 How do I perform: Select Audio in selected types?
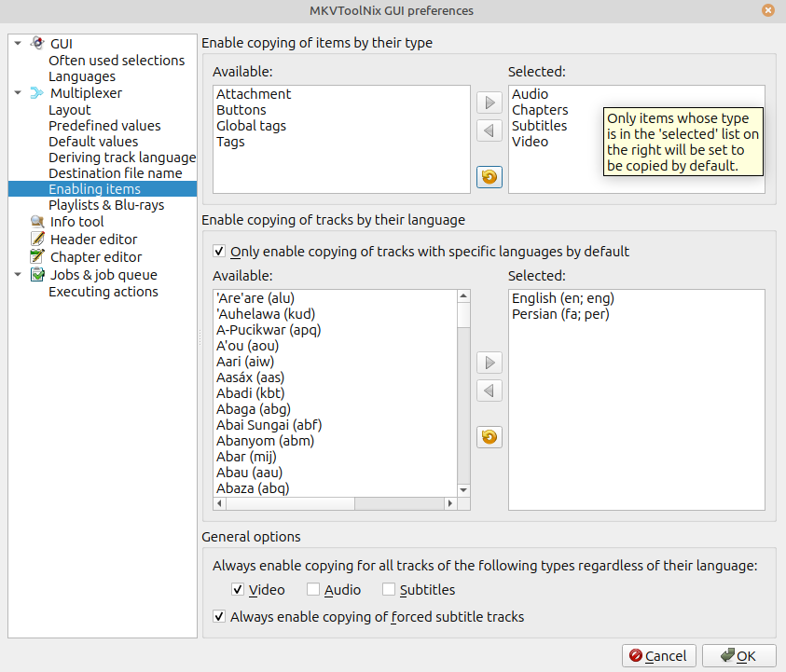point(530,94)
